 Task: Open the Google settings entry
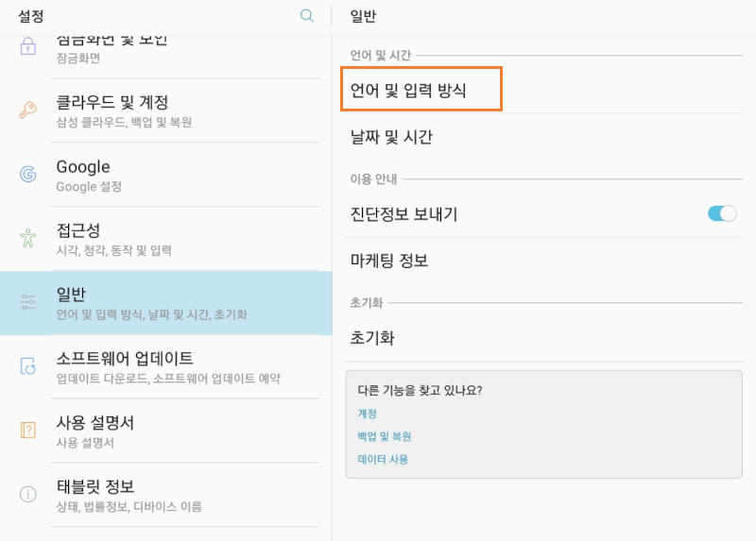tap(166, 175)
